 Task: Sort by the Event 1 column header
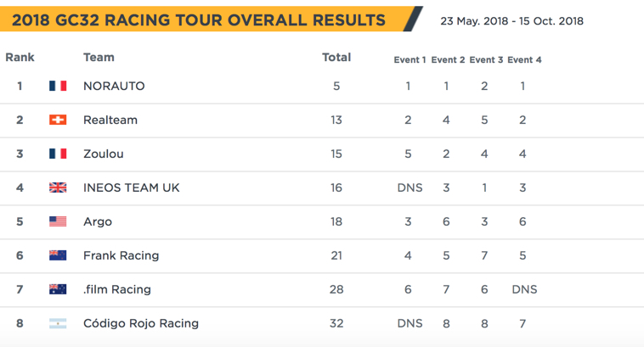click(x=410, y=60)
